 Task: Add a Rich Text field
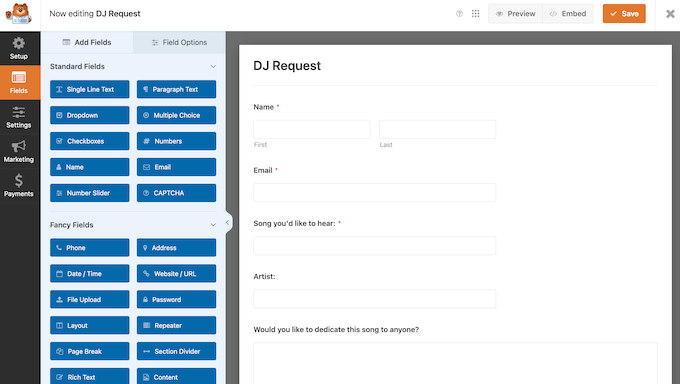point(89,376)
